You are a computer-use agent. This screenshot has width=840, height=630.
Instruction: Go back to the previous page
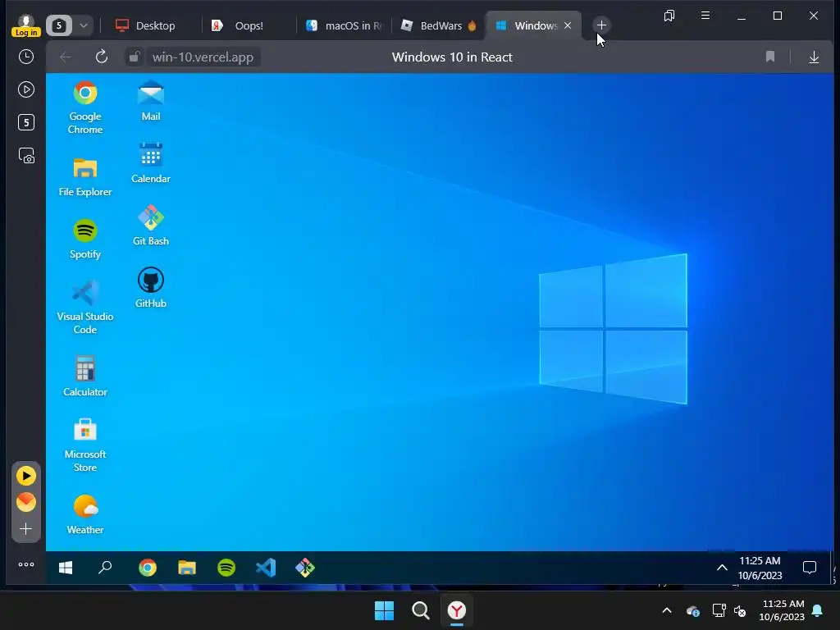66,57
